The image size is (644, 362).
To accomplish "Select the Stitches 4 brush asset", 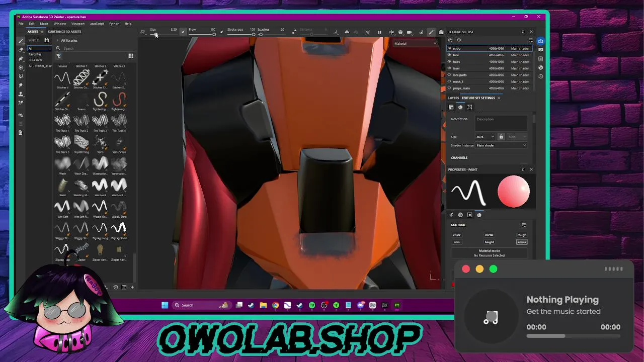I will [x=62, y=78].
